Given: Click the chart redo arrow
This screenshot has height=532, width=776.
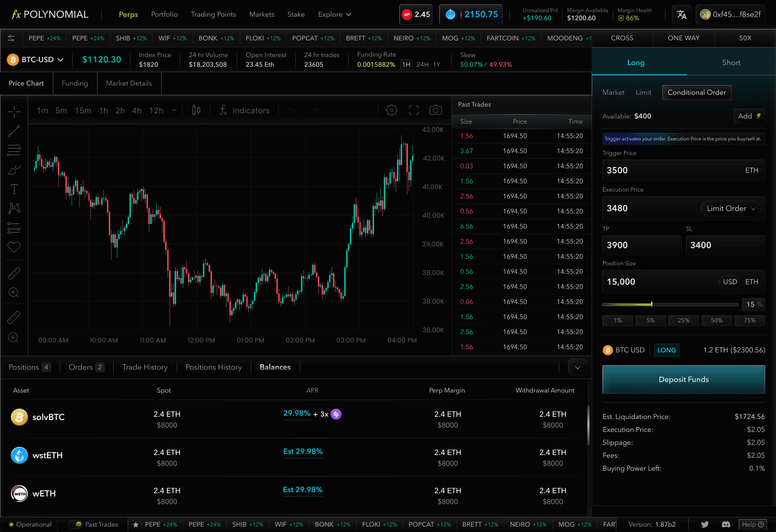Looking at the screenshot, I should click(x=314, y=110).
